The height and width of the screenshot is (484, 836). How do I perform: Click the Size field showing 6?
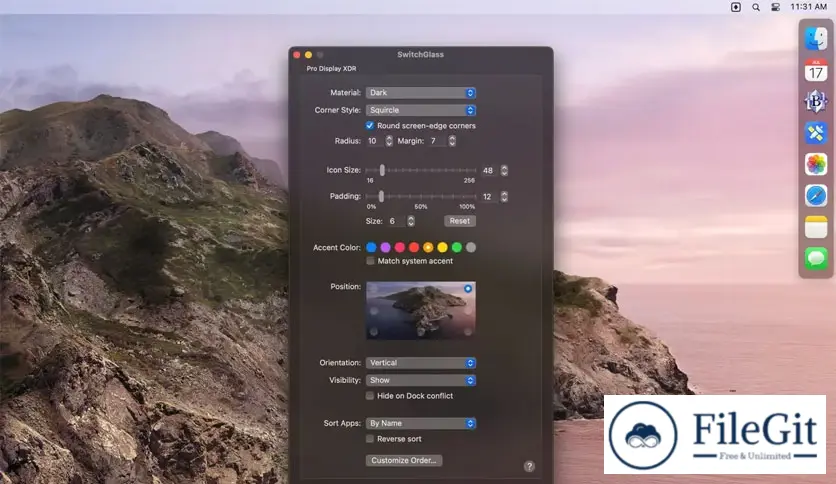[396, 221]
